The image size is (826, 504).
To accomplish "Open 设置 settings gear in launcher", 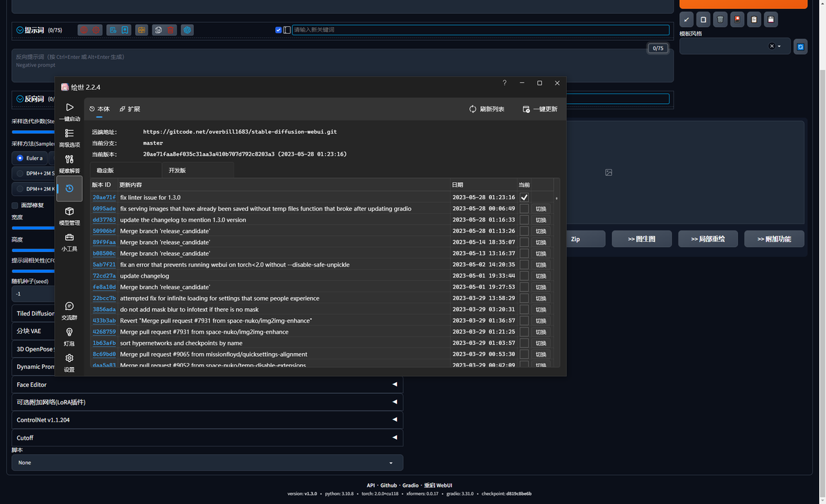I will (69, 363).
